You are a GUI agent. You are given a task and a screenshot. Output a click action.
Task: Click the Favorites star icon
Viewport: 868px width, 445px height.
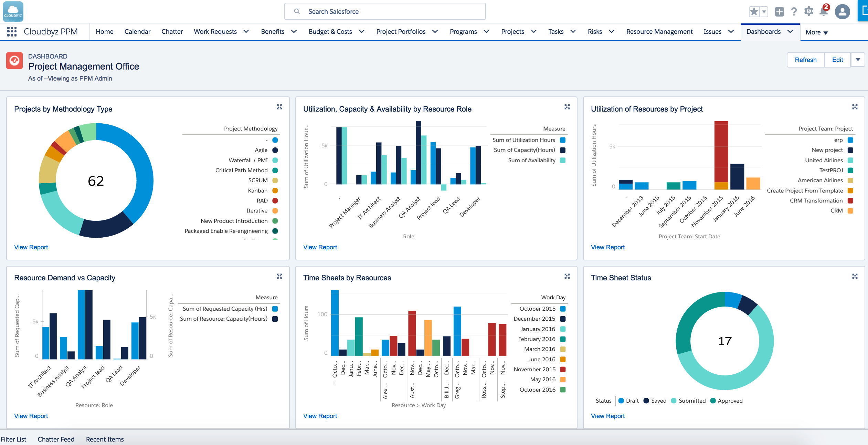pyautogui.click(x=754, y=12)
